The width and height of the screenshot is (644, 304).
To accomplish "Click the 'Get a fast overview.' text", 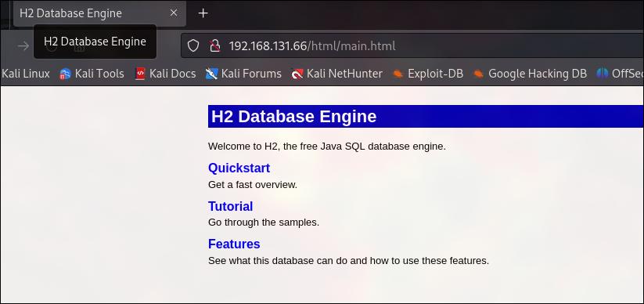I will [x=253, y=185].
